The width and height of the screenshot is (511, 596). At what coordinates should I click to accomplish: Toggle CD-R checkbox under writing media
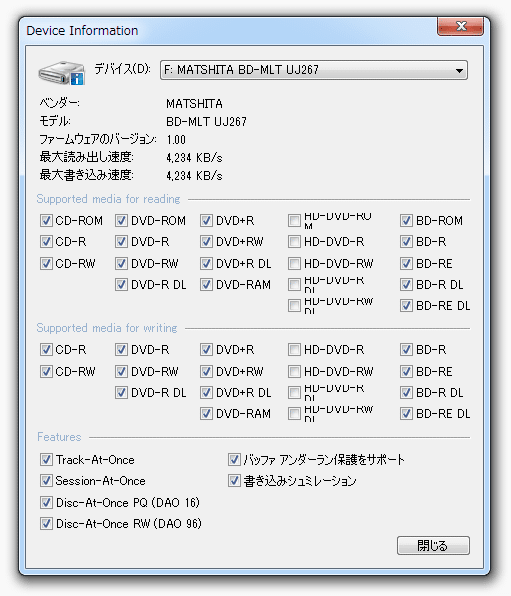click(x=46, y=349)
